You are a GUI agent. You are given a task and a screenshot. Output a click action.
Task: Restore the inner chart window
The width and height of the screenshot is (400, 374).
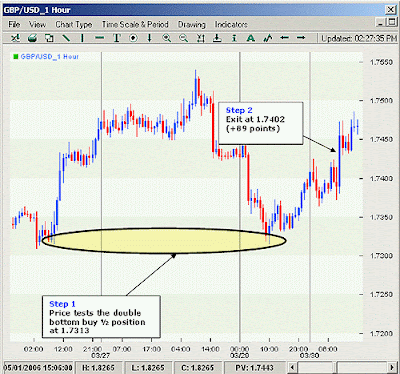click(x=391, y=23)
